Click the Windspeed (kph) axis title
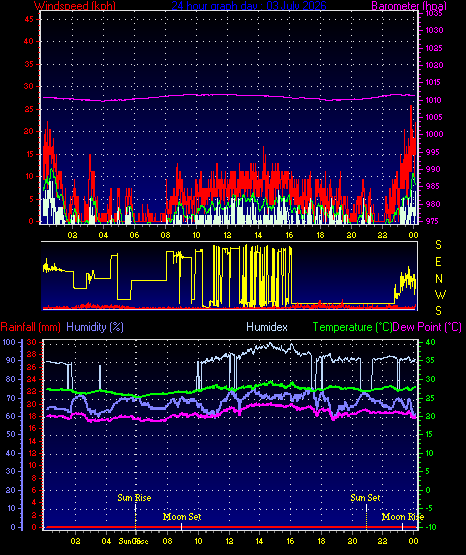Image resolution: width=466 pixels, height=555 pixels. coord(75,5)
